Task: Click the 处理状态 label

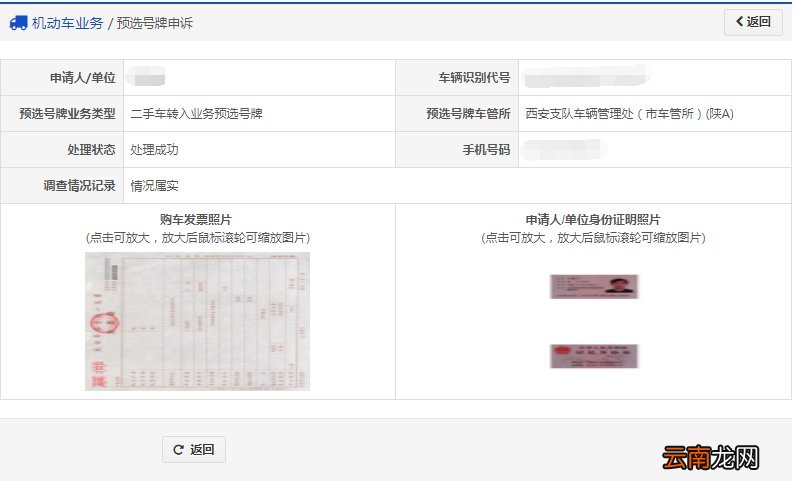Action: (x=91, y=150)
